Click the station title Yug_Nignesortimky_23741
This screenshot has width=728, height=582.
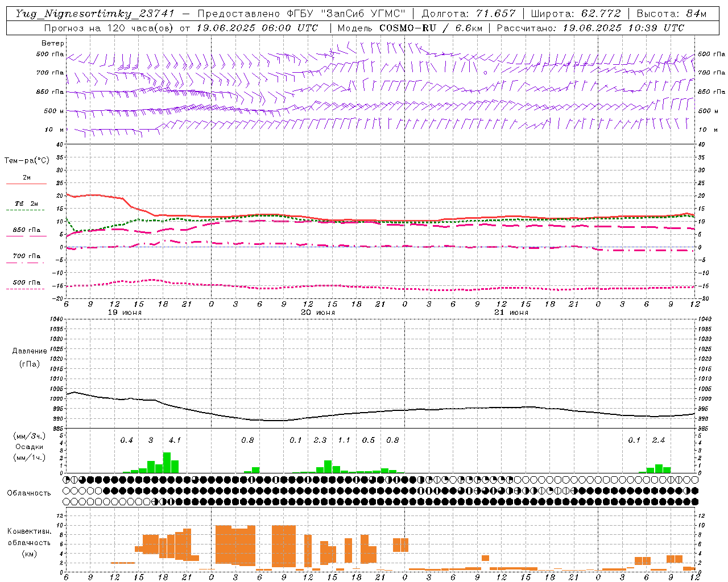95,14
